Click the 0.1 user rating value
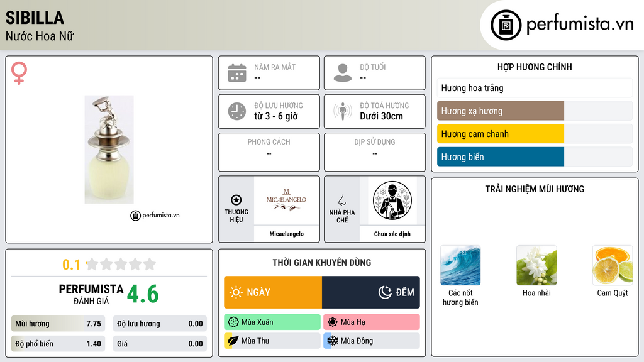Image resolution: width=644 pixels, height=362 pixels. (71, 265)
